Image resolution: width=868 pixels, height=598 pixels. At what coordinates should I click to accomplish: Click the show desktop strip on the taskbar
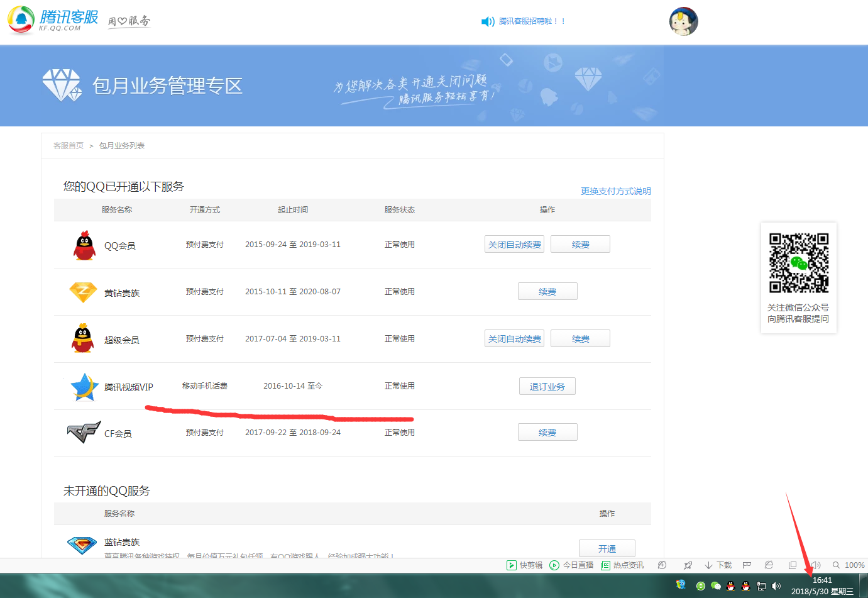coord(864,586)
